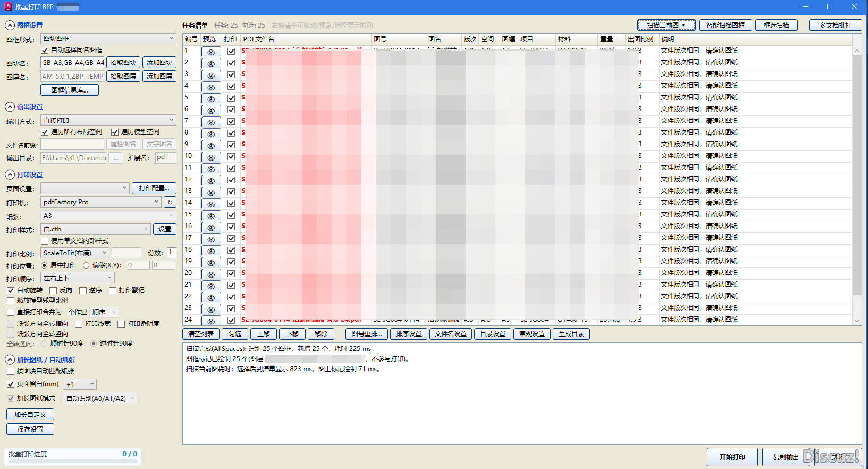Click preview eye icon for row 20
Screen dimensions: 868x469
[211, 274]
